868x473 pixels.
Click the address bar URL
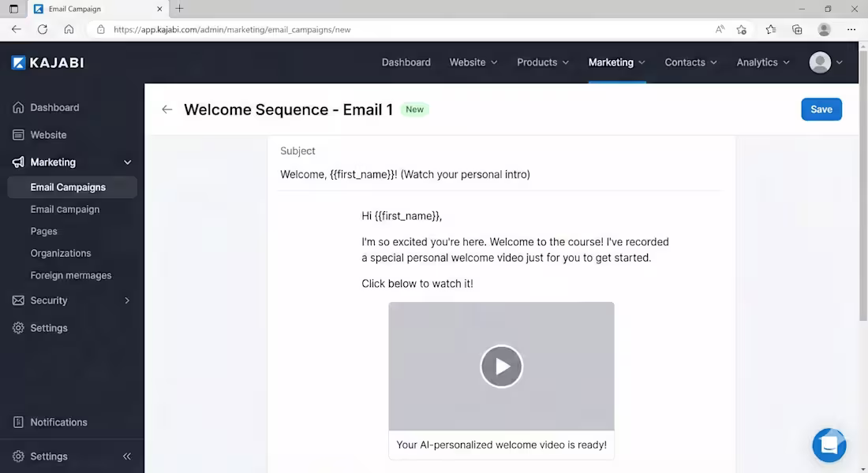pos(232,30)
